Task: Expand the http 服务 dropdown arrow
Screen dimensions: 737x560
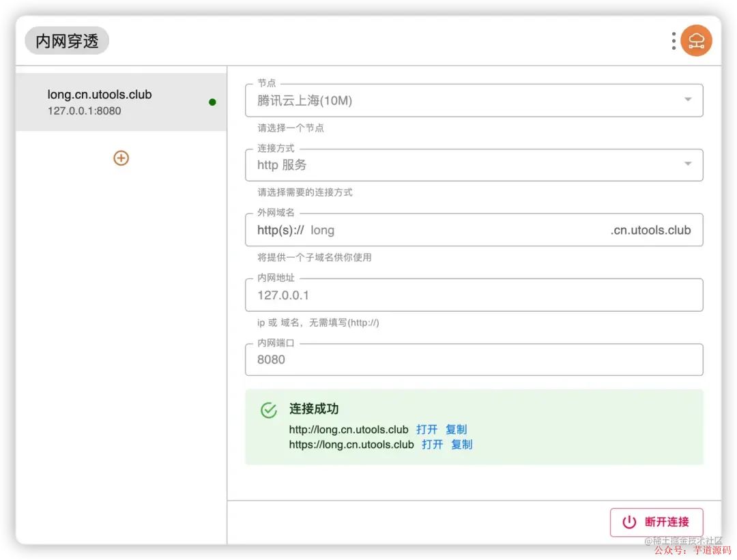Action: (x=688, y=164)
